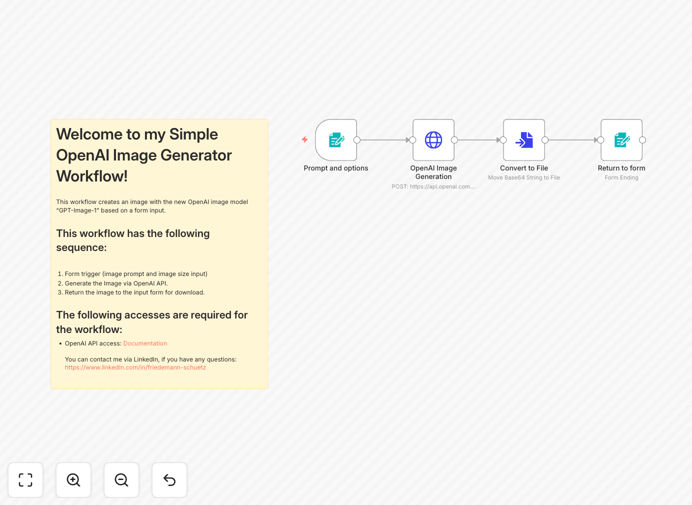Click the input connector of OpenAI Image Generation
Image resolution: width=692 pixels, height=505 pixels.
click(x=413, y=140)
